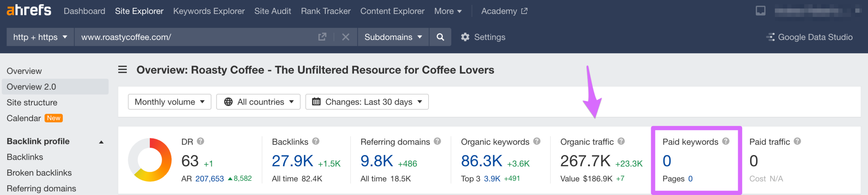
Task: Open Site Explorer tab
Action: [139, 11]
